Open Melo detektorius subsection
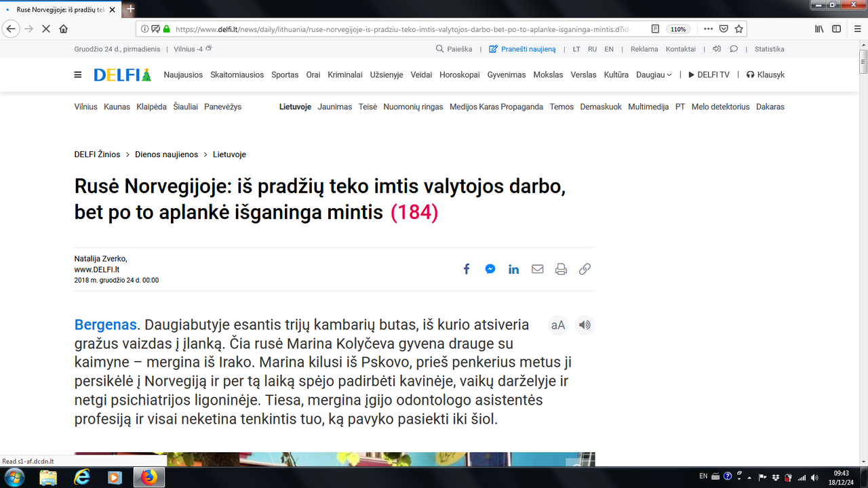Image resolution: width=868 pixels, height=488 pixels. 720,107
